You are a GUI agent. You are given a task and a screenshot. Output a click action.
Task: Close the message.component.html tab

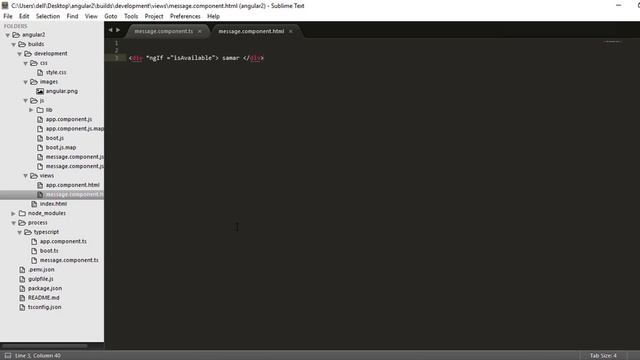(291, 31)
